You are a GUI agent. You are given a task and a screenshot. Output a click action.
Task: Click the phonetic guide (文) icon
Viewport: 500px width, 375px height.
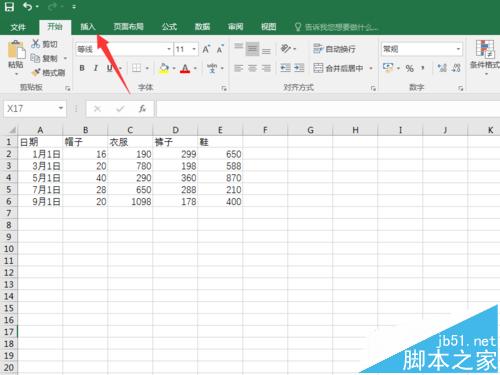[212, 68]
